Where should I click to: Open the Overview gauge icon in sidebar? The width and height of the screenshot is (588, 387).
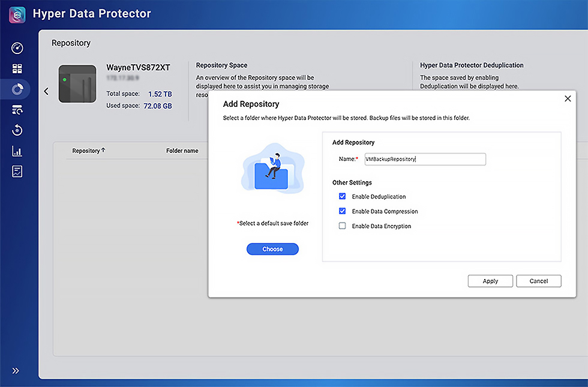[x=17, y=48]
